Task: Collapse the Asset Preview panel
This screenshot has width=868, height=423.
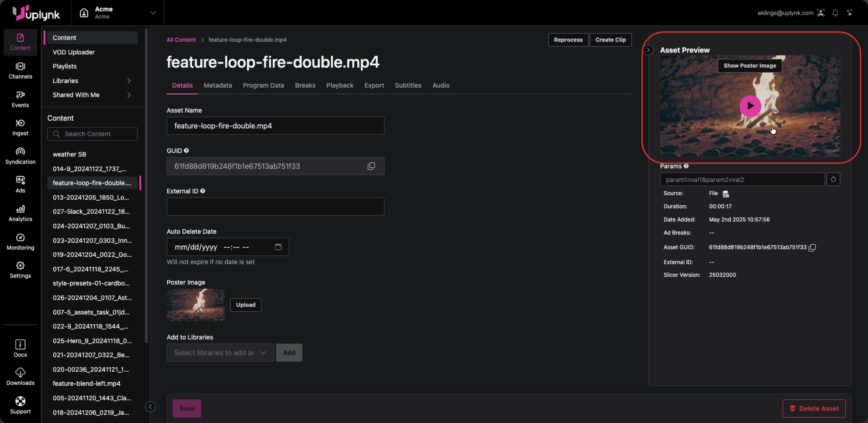Action: [648, 50]
